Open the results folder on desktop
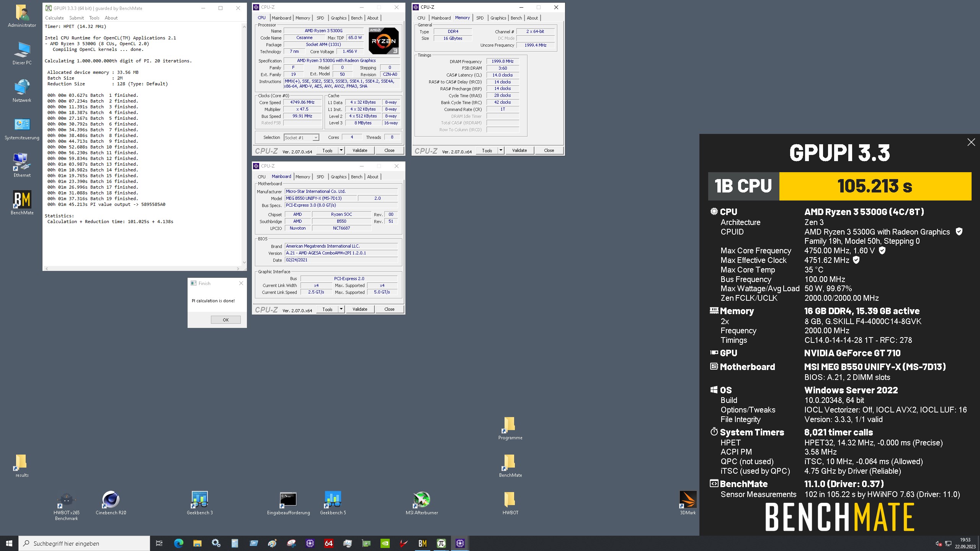 click(22, 465)
